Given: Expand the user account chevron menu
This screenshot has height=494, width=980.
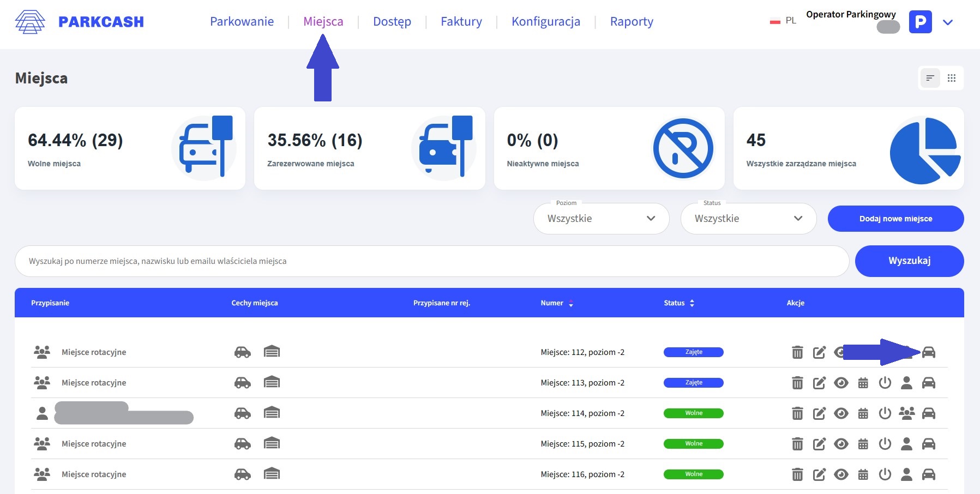Looking at the screenshot, I should click(x=948, y=22).
